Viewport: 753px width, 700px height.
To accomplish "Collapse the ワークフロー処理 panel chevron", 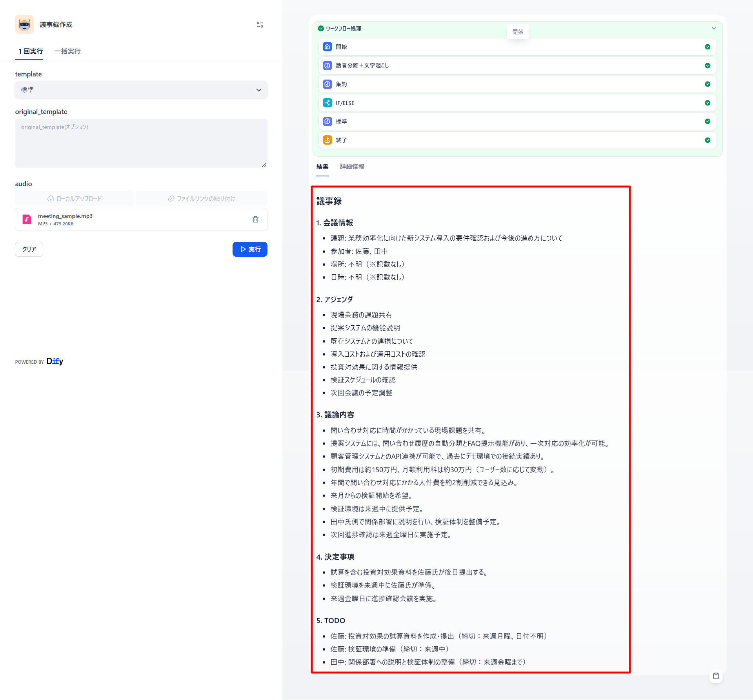I will (714, 29).
